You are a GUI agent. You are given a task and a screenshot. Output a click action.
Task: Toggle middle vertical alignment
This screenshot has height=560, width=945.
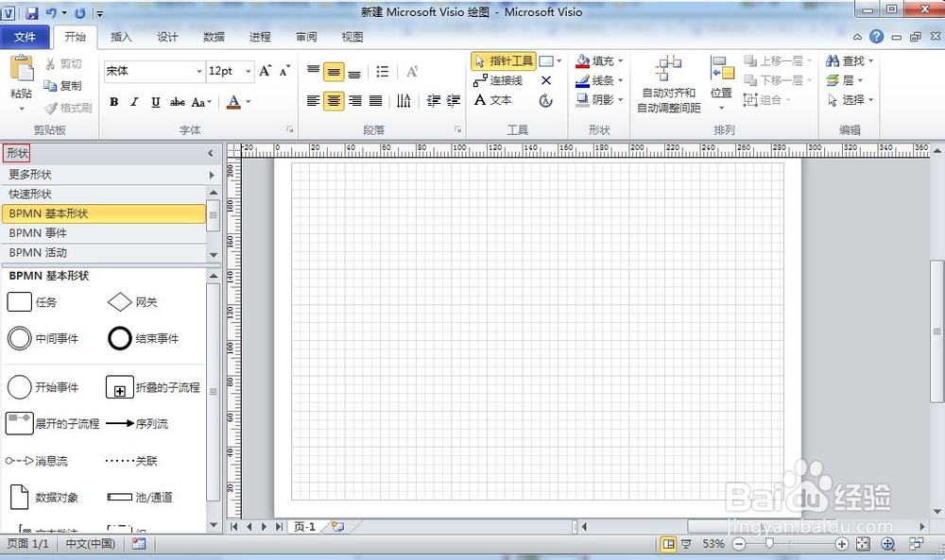(x=334, y=72)
